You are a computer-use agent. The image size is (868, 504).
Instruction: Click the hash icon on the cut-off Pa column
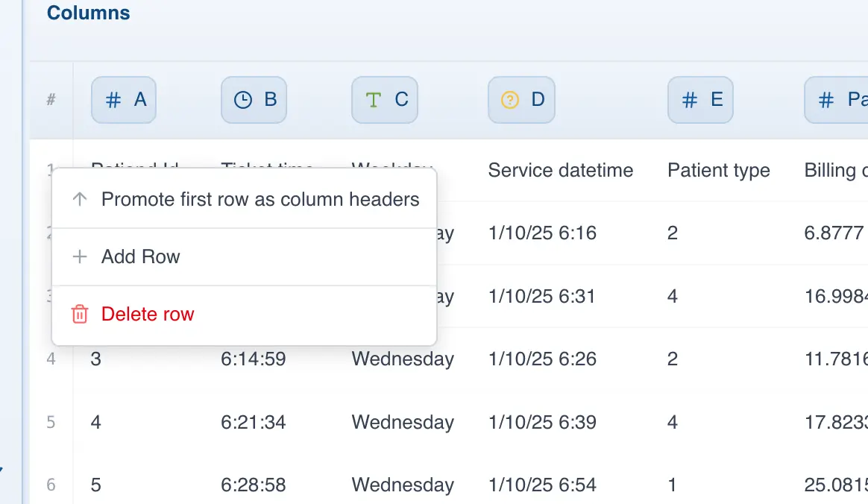click(x=826, y=100)
